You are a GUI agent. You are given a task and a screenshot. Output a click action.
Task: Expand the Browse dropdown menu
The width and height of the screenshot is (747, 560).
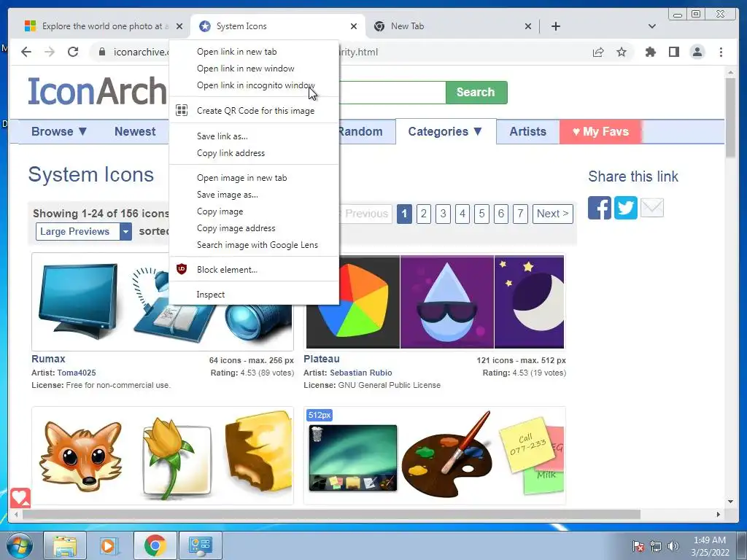pos(59,131)
